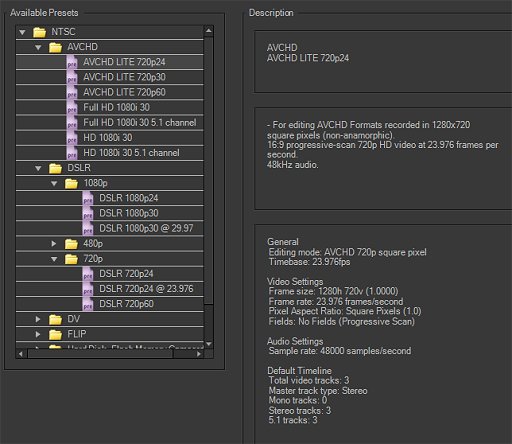Click the AVCHD folder icon
The width and height of the screenshot is (512, 444).
coord(55,47)
